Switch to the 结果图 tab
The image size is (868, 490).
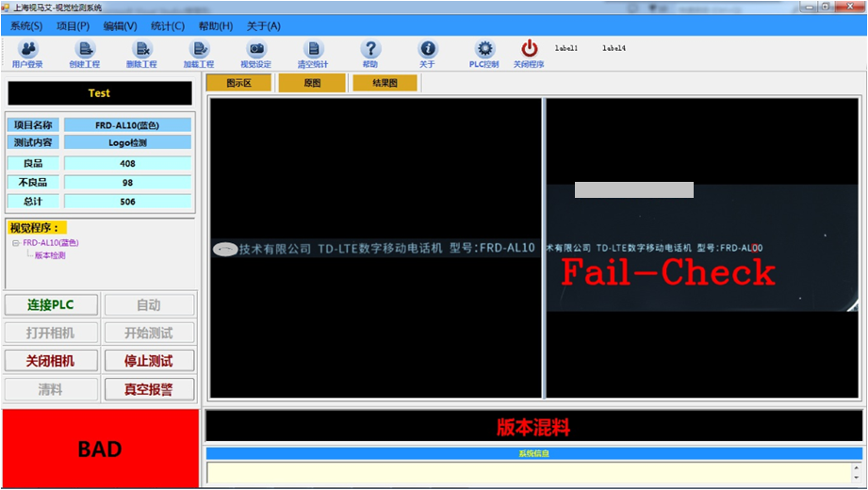[385, 83]
